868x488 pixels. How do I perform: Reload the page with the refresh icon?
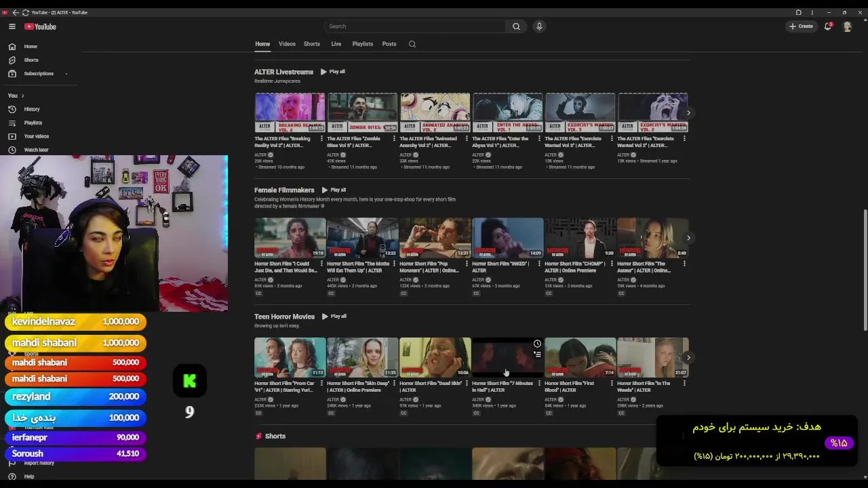(x=26, y=12)
